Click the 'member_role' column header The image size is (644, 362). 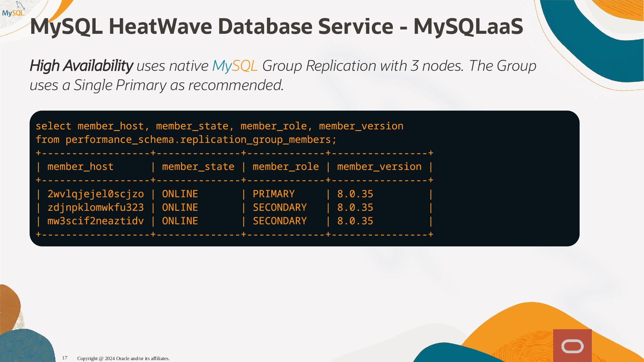click(286, 167)
